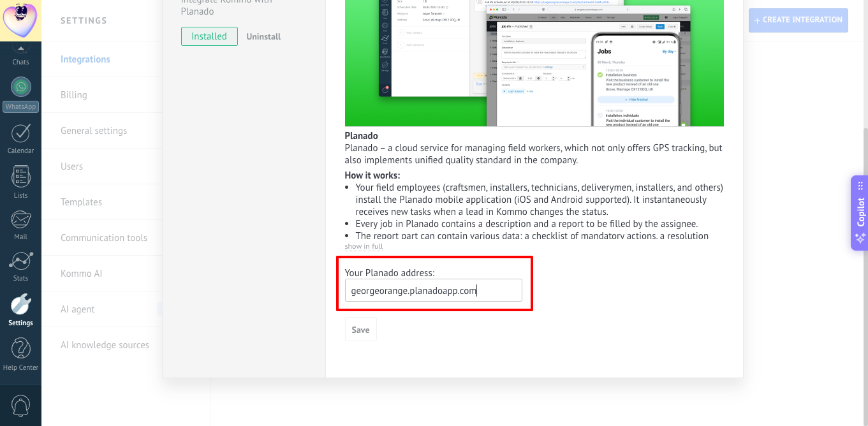This screenshot has width=868, height=426.
Task: Open Stats in the sidebar
Action: pyautogui.click(x=20, y=267)
